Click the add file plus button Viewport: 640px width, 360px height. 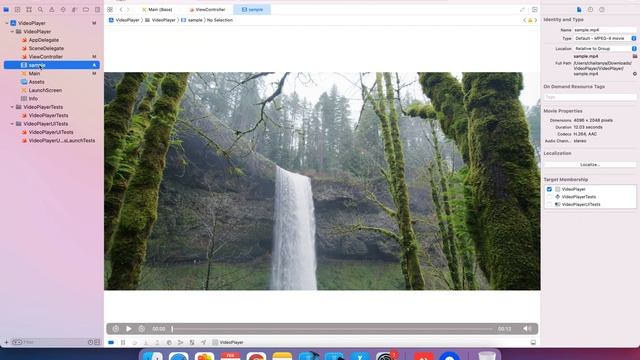point(6,342)
